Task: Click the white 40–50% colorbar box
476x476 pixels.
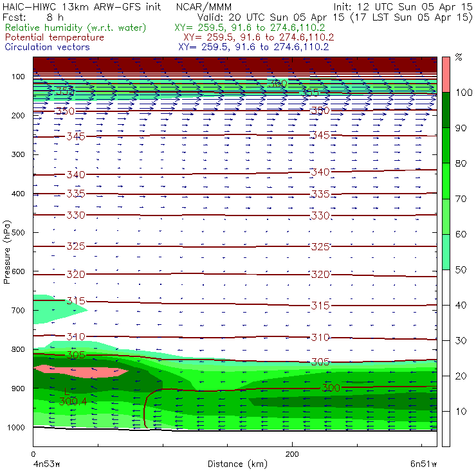Action: (x=446, y=288)
